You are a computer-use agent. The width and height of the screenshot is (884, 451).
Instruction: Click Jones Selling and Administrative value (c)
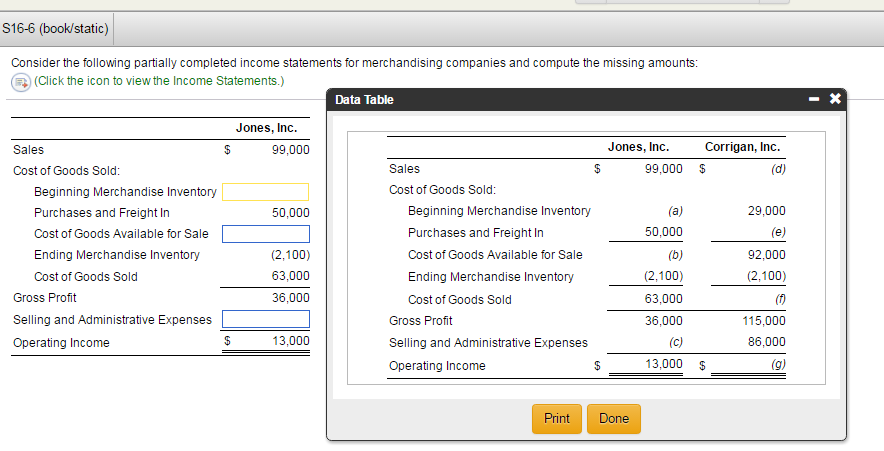click(675, 342)
